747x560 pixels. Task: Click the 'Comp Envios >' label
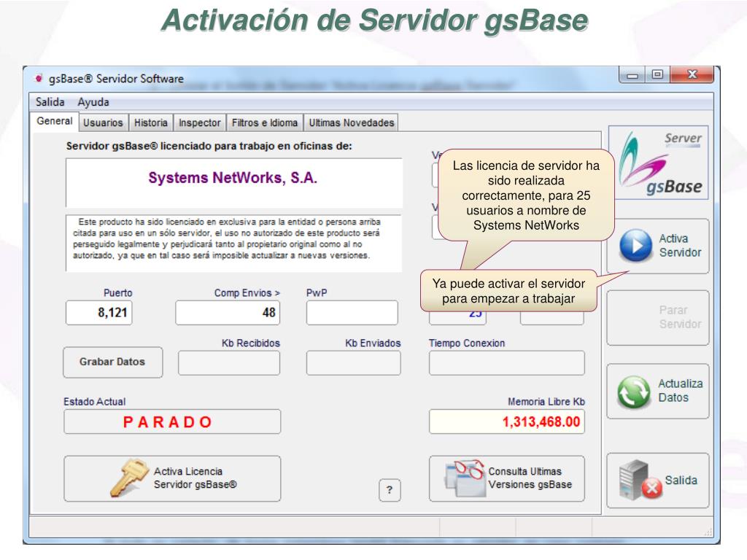pos(247,293)
